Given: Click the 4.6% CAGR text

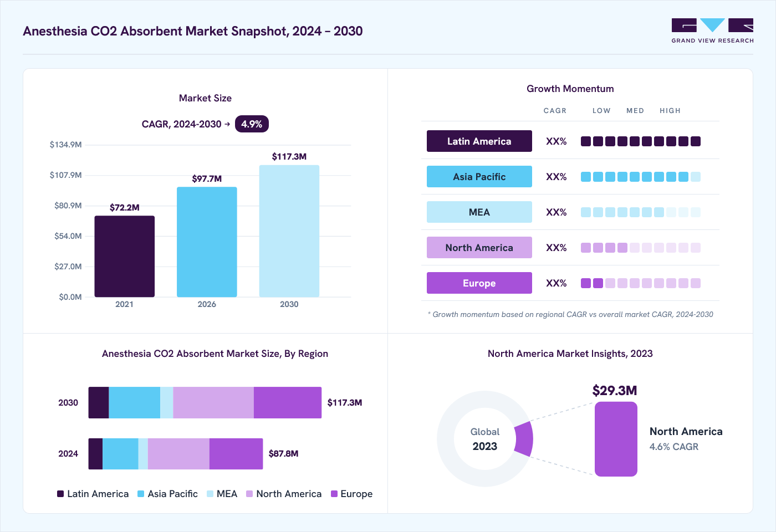Looking at the screenshot, I should tap(674, 447).
